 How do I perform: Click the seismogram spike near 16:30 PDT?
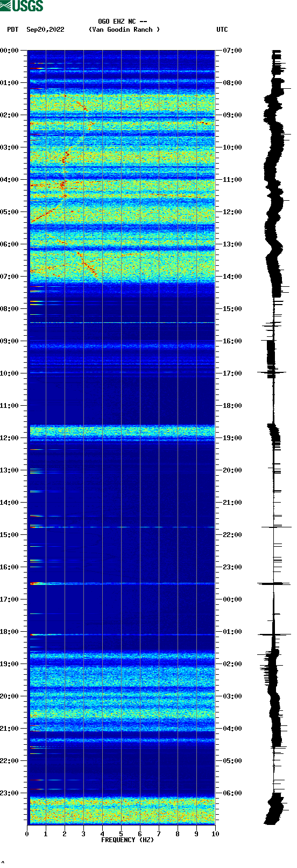tap(274, 583)
